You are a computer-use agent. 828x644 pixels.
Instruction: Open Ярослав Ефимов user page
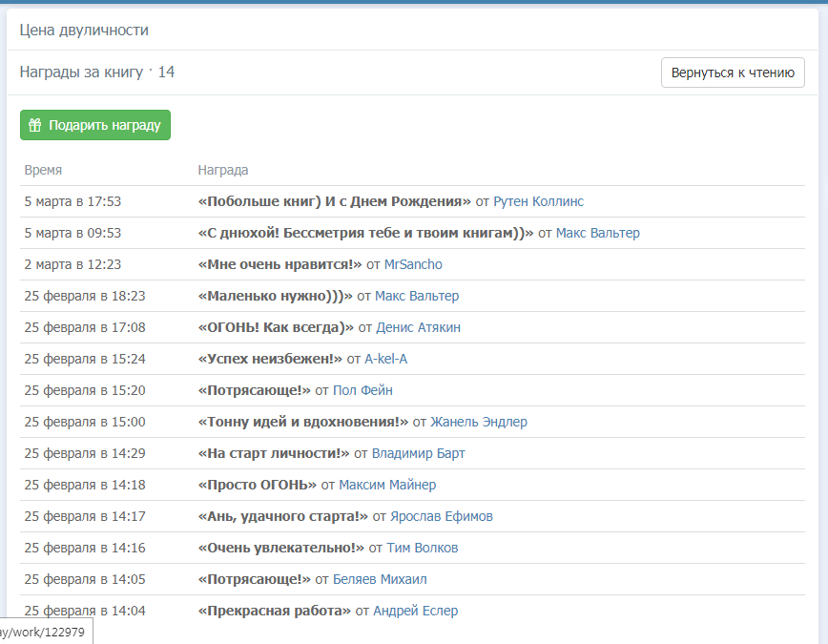[441, 516]
